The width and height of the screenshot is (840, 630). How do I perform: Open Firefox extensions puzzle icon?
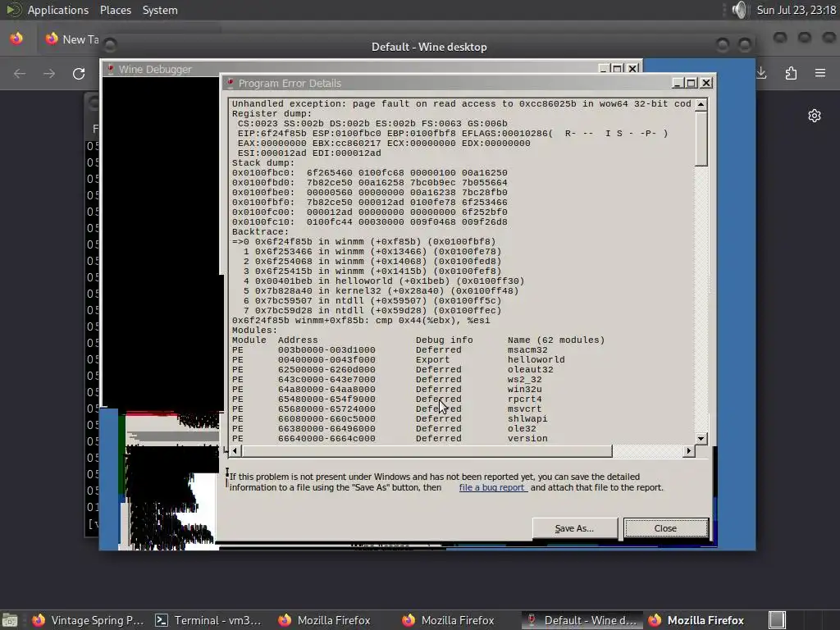pos(791,73)
